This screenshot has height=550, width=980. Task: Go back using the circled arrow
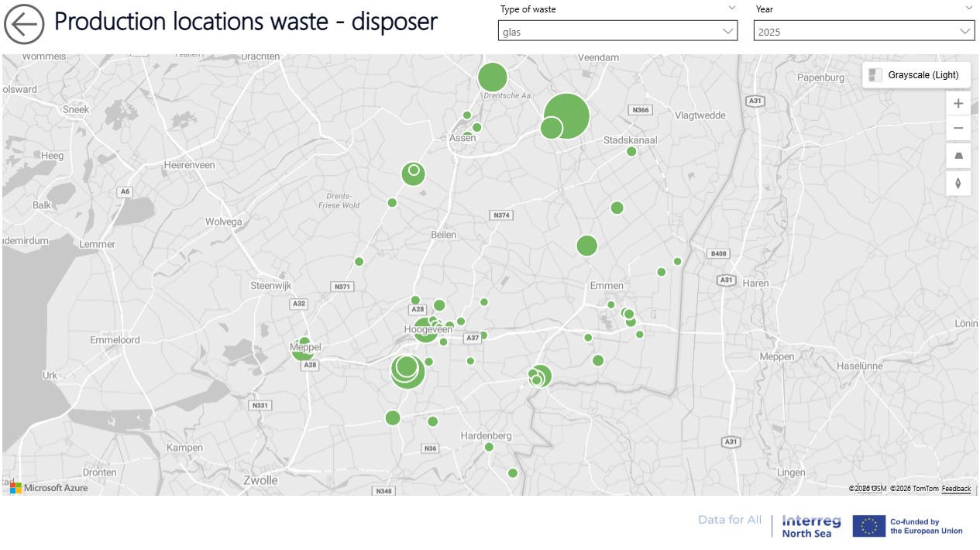(x=24, y=24)
